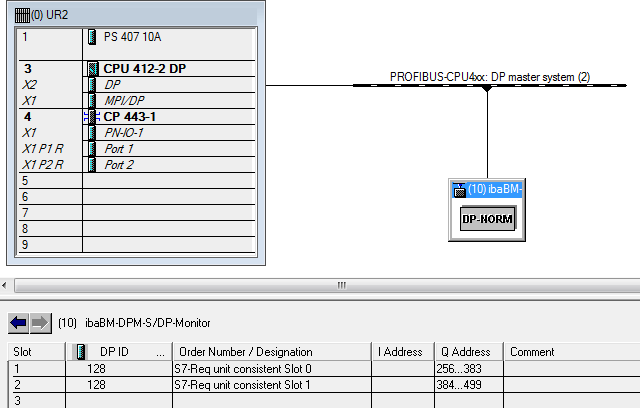Image resolution: width=640 pixels, height=408 pixels.
Task: Select empty slot 3 in module table
Action: click(x=324, y=400)
